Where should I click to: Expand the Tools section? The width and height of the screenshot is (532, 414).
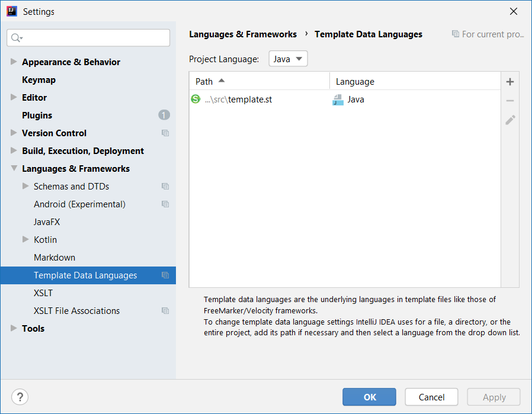(14, 328)
